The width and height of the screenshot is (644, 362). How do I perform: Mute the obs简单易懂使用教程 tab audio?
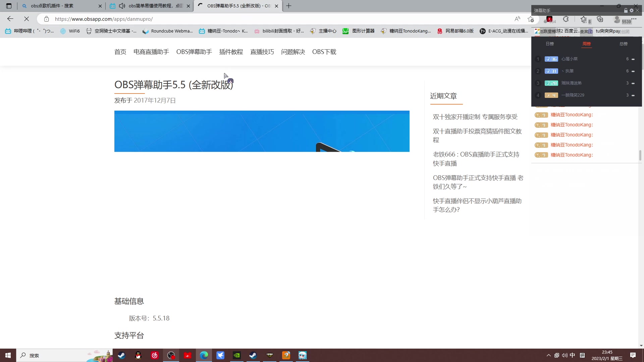(x=122, y=6)
